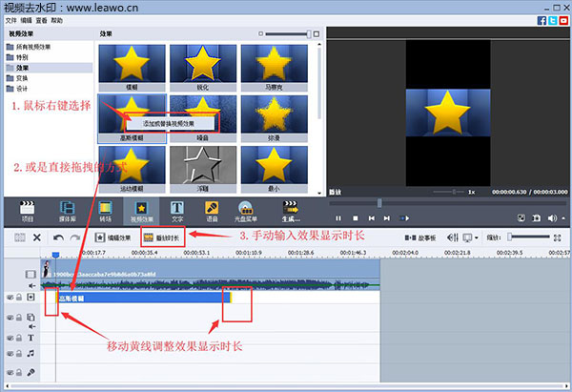Click the 持续时长 duration button
Viewport: 572px width, 392px height.
tap(162, 237)
